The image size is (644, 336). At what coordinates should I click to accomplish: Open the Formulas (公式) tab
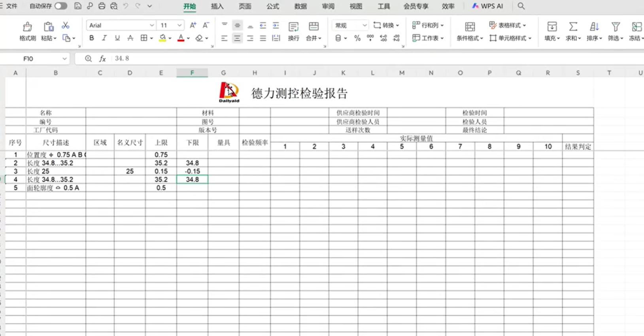coord(272,6)
